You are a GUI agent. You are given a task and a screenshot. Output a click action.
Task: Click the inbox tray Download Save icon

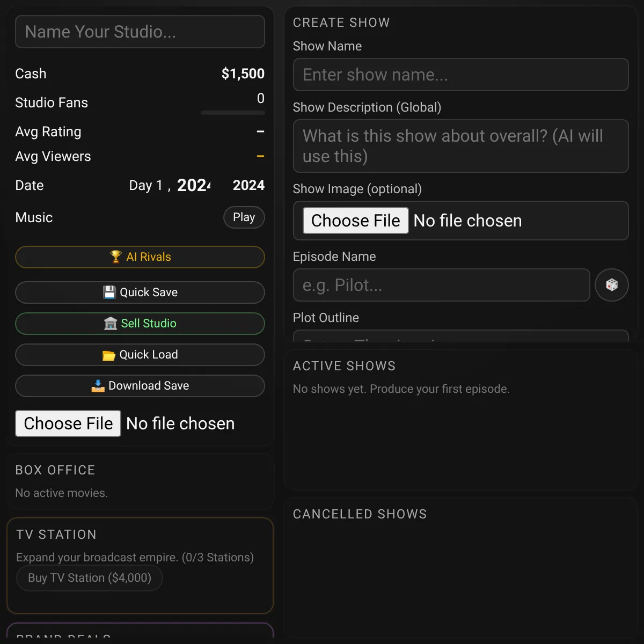click(x=98, y=386)
